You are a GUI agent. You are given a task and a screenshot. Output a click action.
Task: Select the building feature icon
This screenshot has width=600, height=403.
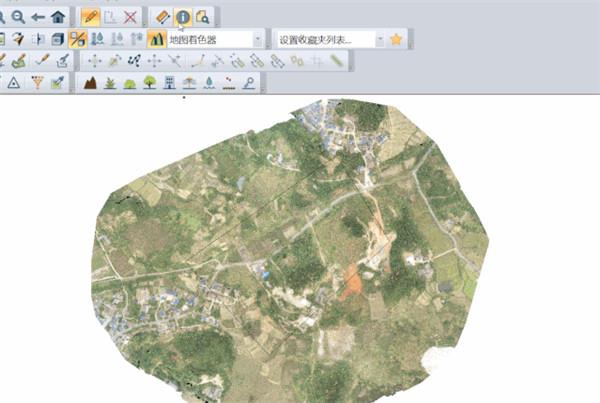tap(170, 82)
